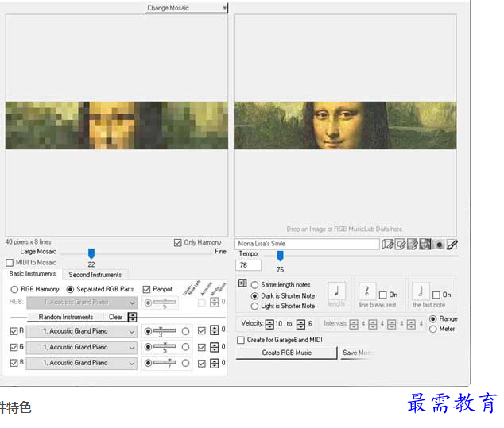Click the Large Mosaic to Fine slider handle

point(91,253)
